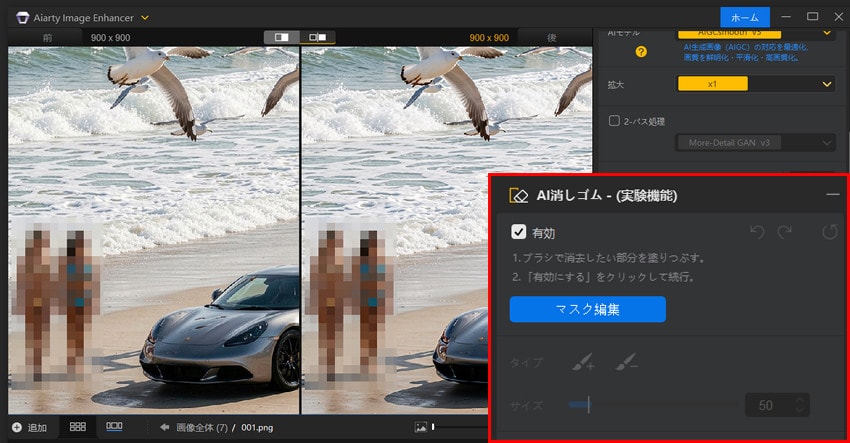
Task: Switch to grid thumbnail view
Action: coord(77,427)
